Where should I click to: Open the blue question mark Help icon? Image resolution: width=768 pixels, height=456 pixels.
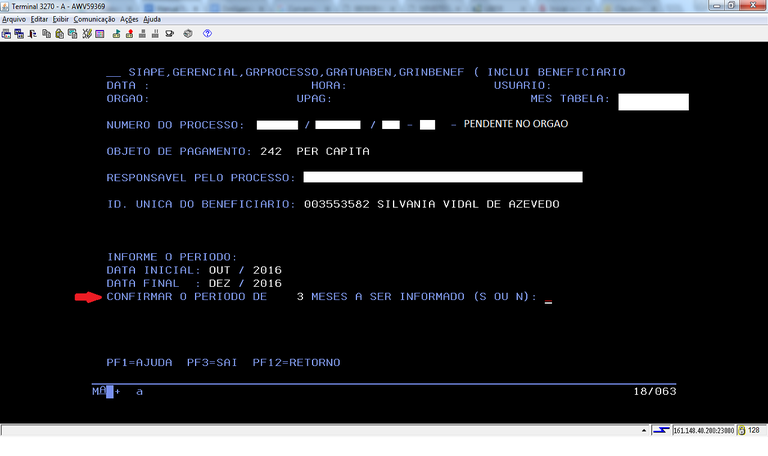207,34
